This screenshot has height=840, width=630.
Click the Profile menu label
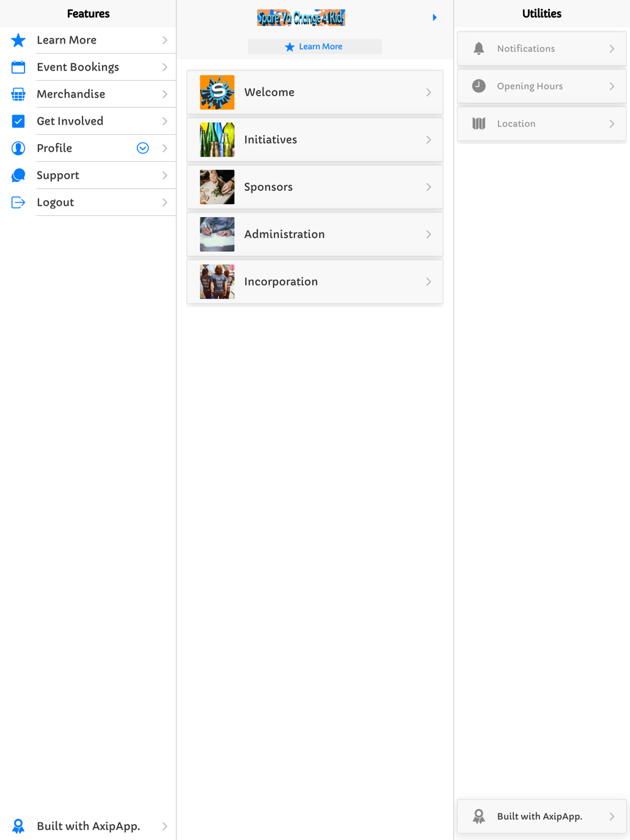pos(54,149)
